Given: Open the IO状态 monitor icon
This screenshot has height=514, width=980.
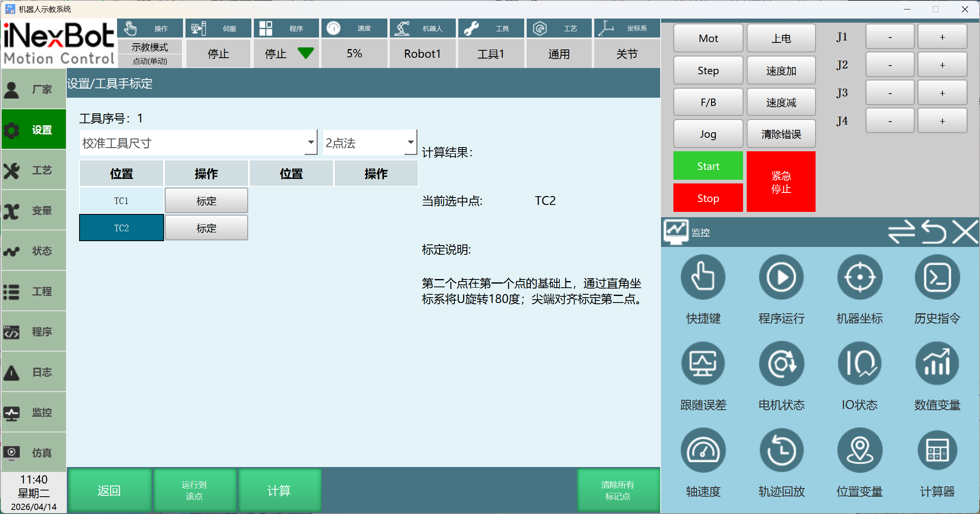Looking at the screenshot, I should pos(859,364).
